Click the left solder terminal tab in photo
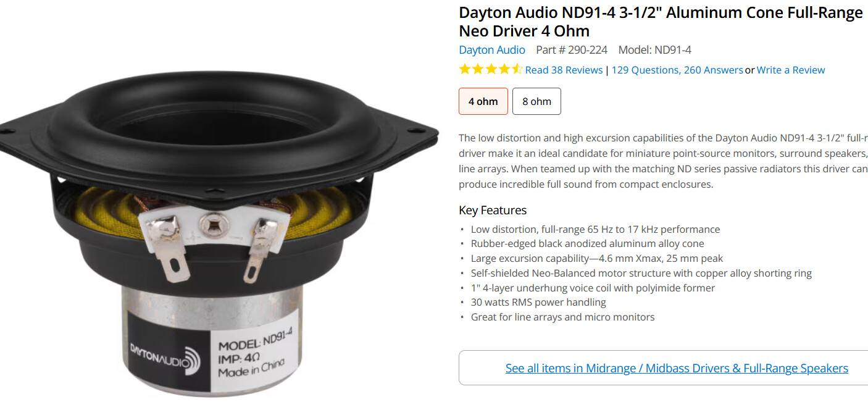This screenshot has height=402, width=868. (x=170, y=259)
